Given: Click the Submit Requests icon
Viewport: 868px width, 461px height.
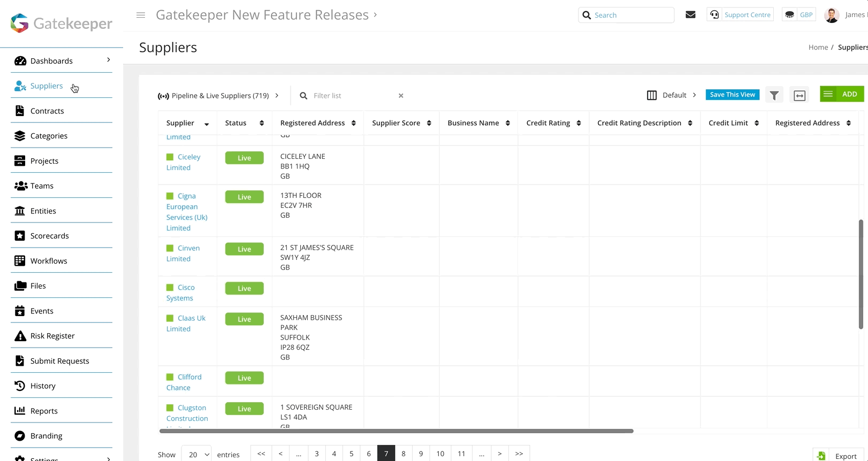Looking at the screenshot, I should 20,361.
